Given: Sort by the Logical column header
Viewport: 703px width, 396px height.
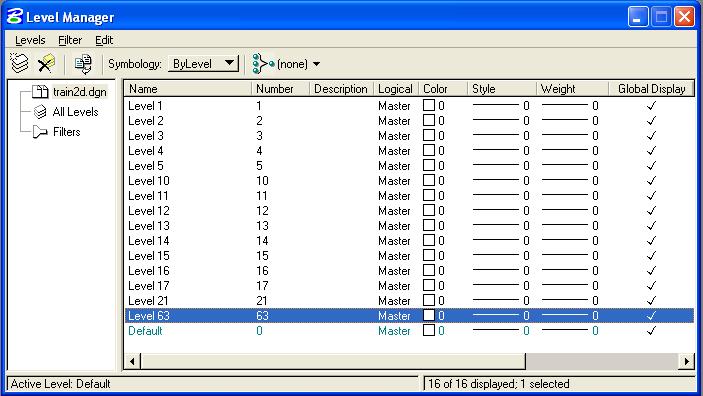Looking at the screenshot, I should (396, 89).
